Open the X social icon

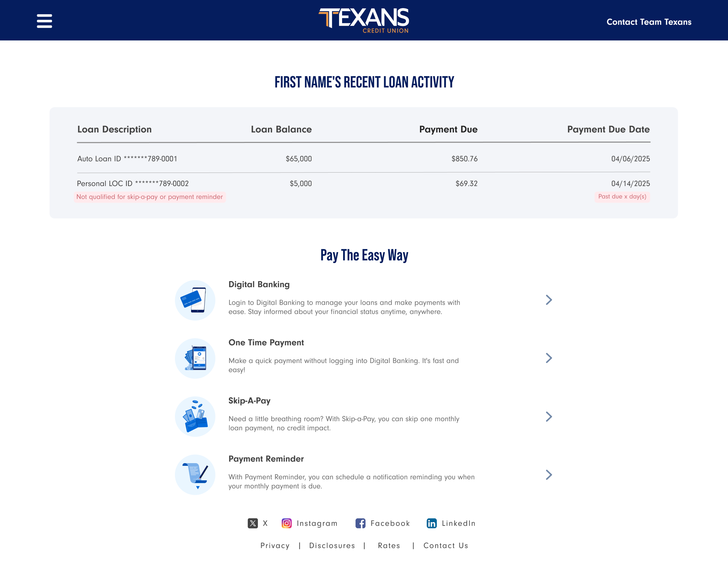tap(253, 523)
